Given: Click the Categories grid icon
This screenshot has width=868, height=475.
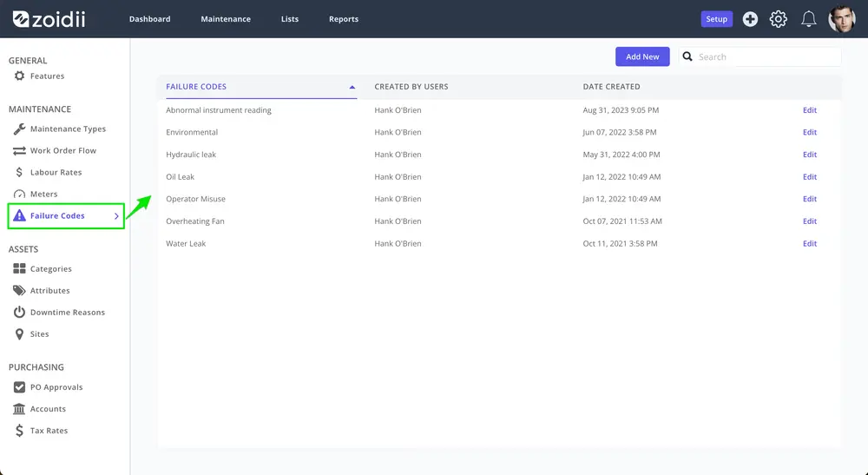Looking at the screenshot, I should click(19, 268).
